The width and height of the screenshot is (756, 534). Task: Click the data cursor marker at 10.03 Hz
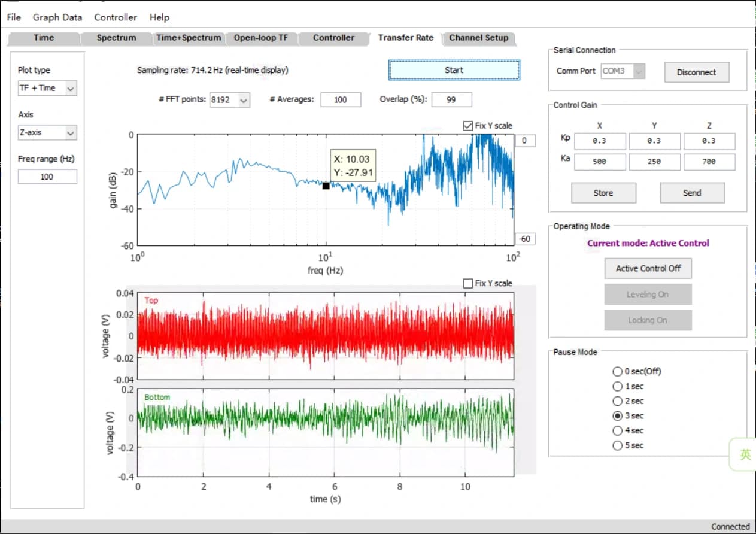326,186
